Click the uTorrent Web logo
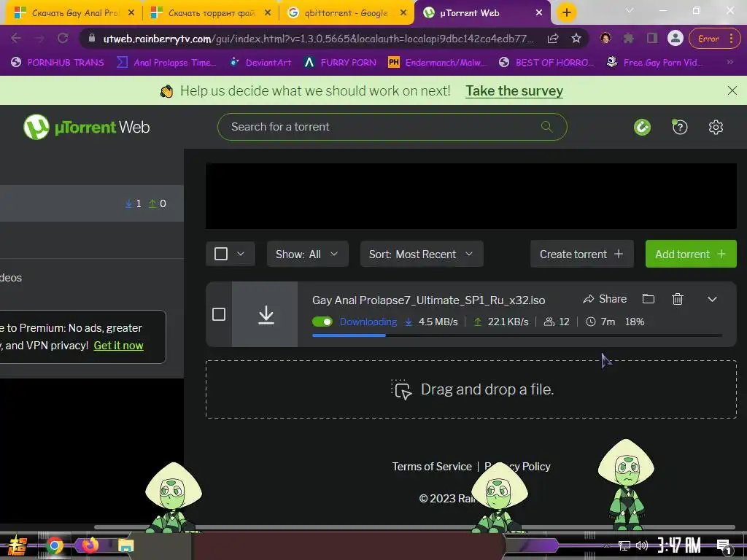This screenshot has width=747, height=560. 86,127
